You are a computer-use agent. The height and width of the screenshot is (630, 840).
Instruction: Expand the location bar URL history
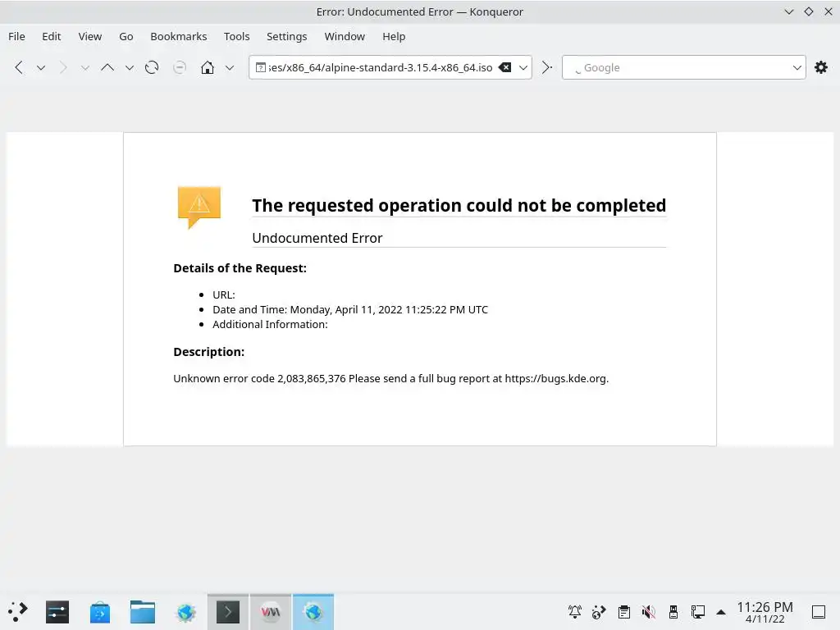pyautogui.click(x=523, y=67)
